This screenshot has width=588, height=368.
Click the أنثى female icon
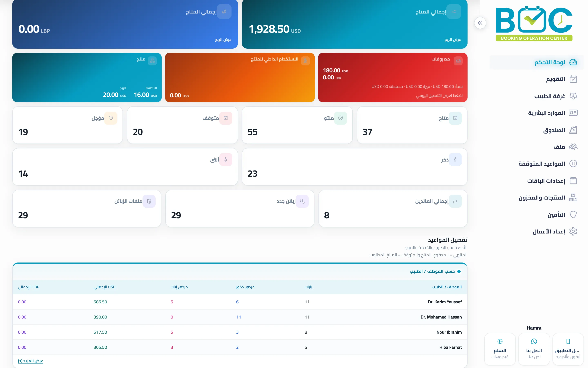pos(225,160)
